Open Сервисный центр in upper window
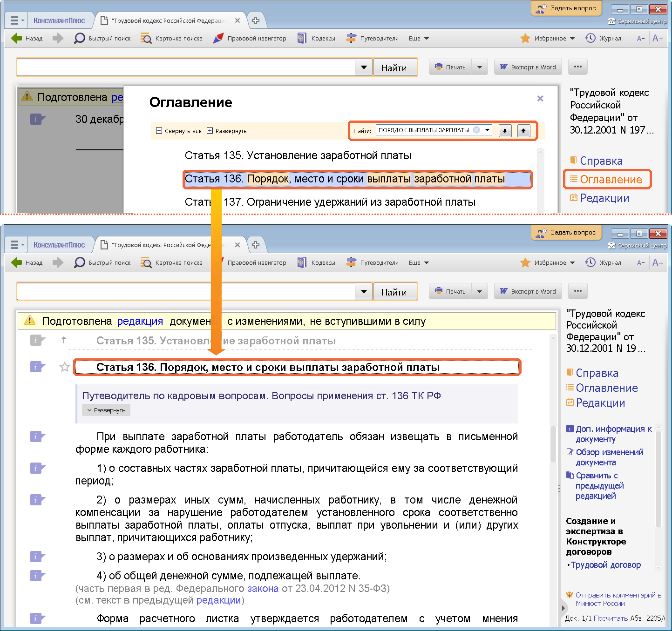This screenshot has width=672, height=631. 637,21
